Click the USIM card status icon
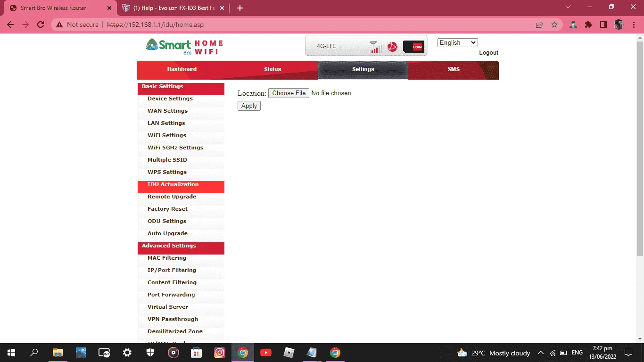 click(414, 47)
